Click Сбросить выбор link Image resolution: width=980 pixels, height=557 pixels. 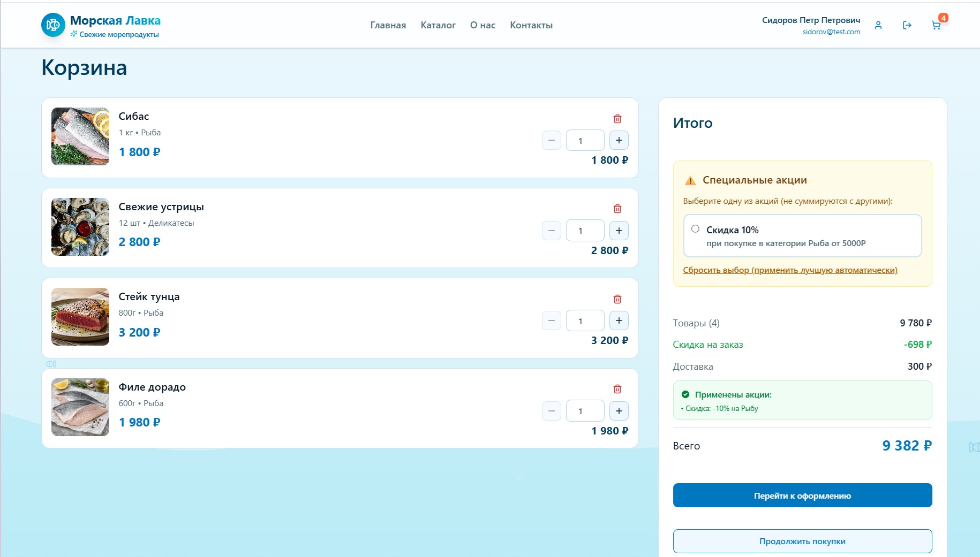790,270
